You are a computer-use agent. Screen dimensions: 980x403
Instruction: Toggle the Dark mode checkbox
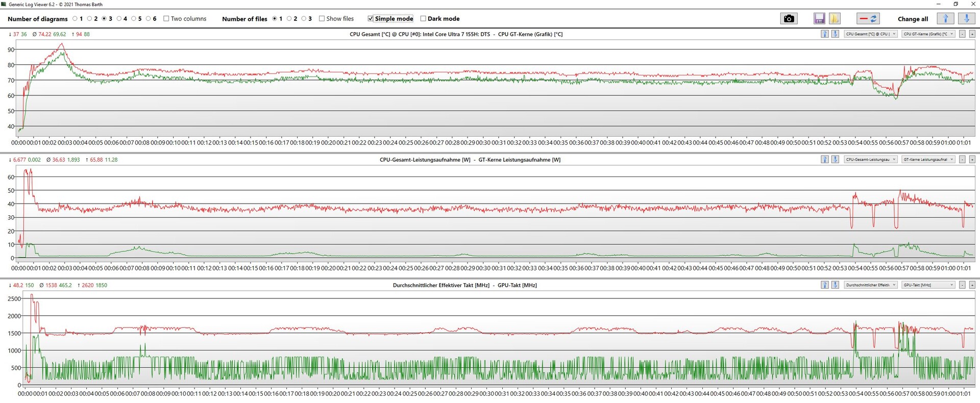coord(423,19)
